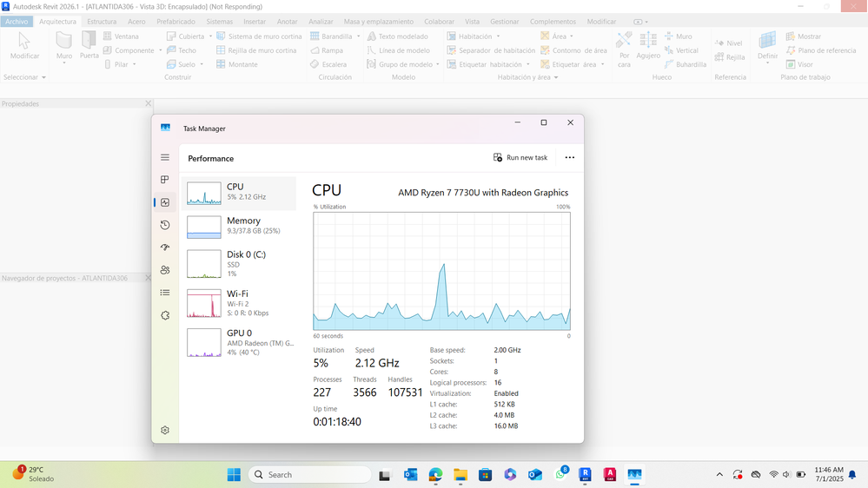Select GPU 0 performance item

(x=239, y=342)
